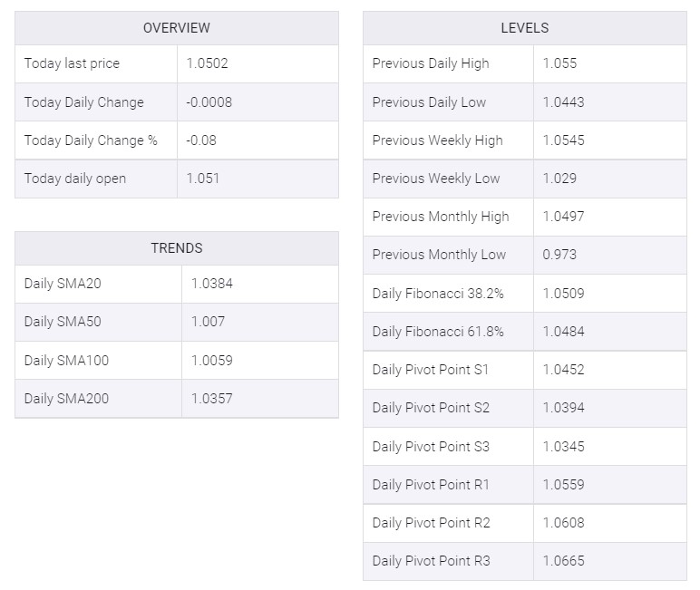Select the Daily Pivot Point R1 value 1.0559
Viewport: 700px width, 590px height.
click(x=563, y=484)
